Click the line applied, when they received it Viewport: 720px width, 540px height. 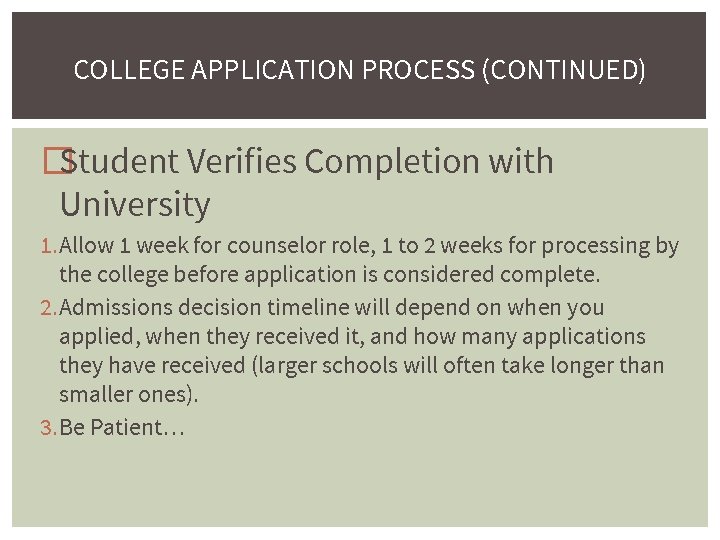(352, 337)
